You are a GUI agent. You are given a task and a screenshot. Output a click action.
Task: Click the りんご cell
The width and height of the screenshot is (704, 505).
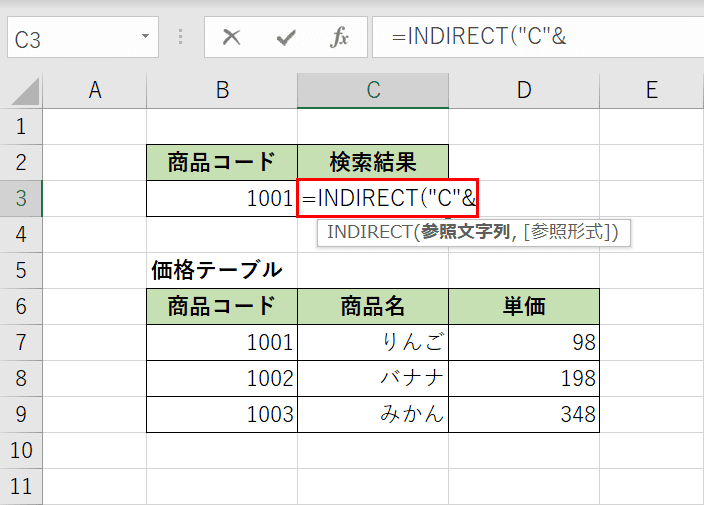click(x=373, y=343)
